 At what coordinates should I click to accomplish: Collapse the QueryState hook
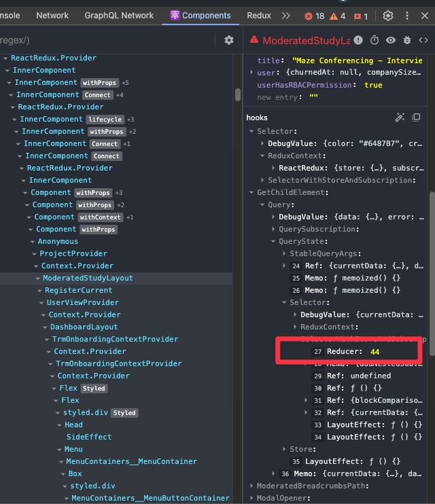pyautogui.click(x=273, y=241)
